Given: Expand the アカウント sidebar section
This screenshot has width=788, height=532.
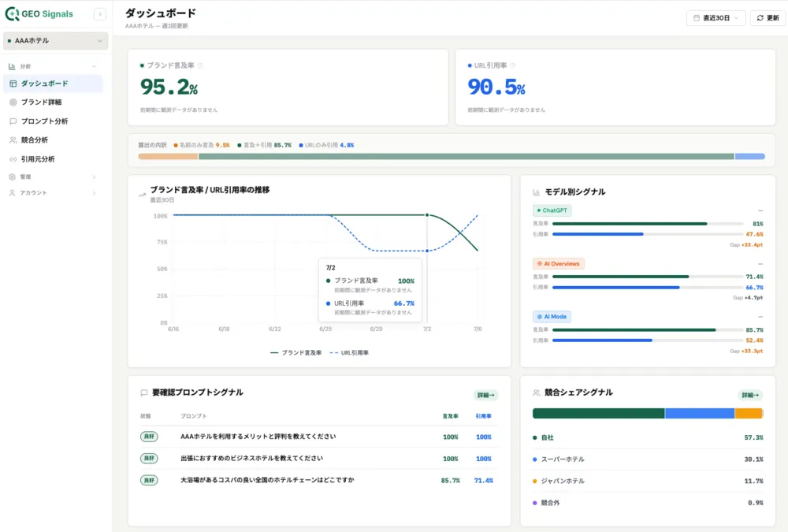Looking at the screenshot, I should pos(53,193).
